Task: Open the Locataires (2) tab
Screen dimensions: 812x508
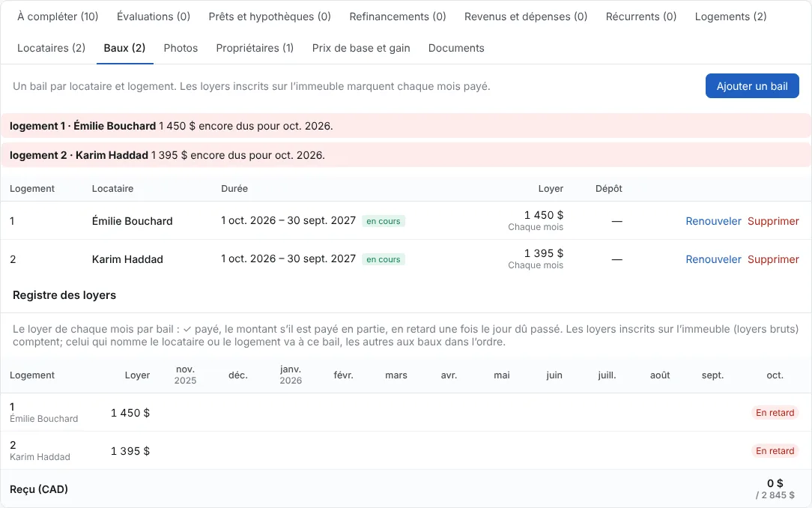Action: click(51, 48)
